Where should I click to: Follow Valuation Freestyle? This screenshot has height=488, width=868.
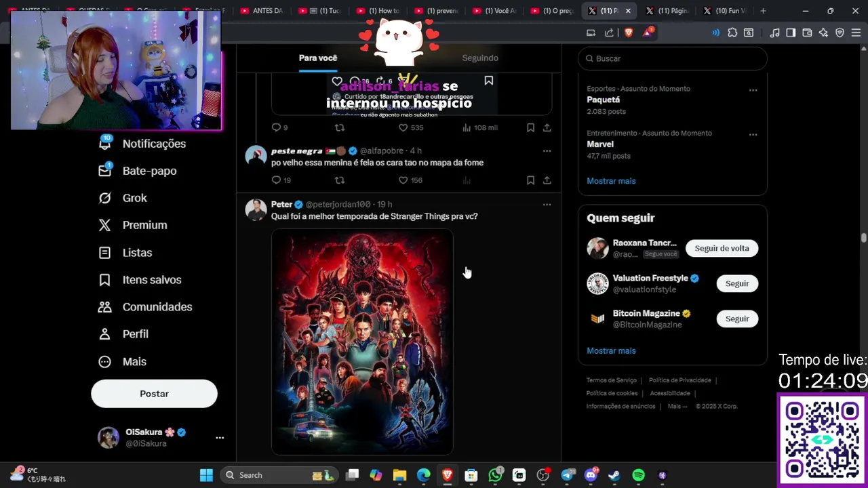tap(737, 283)
